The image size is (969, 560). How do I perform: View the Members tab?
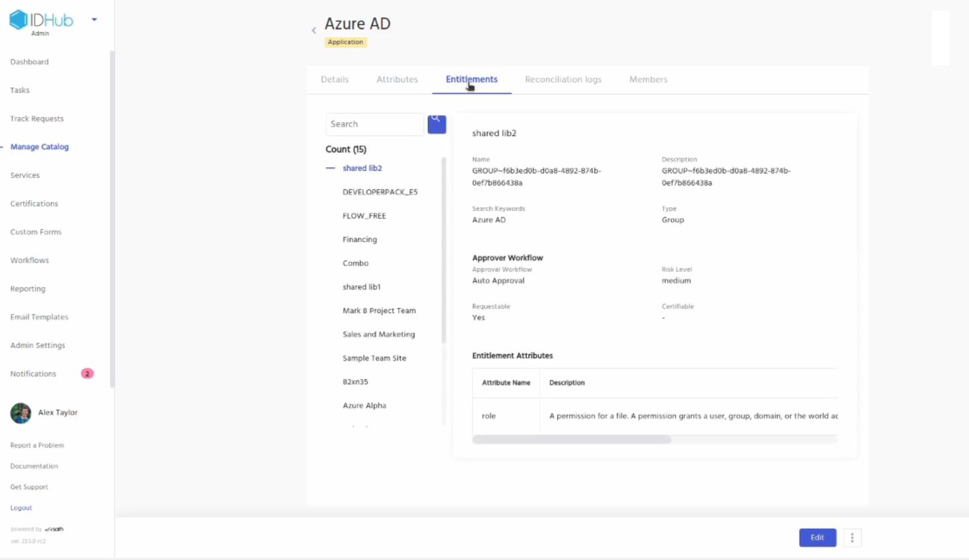click(648, 79)
